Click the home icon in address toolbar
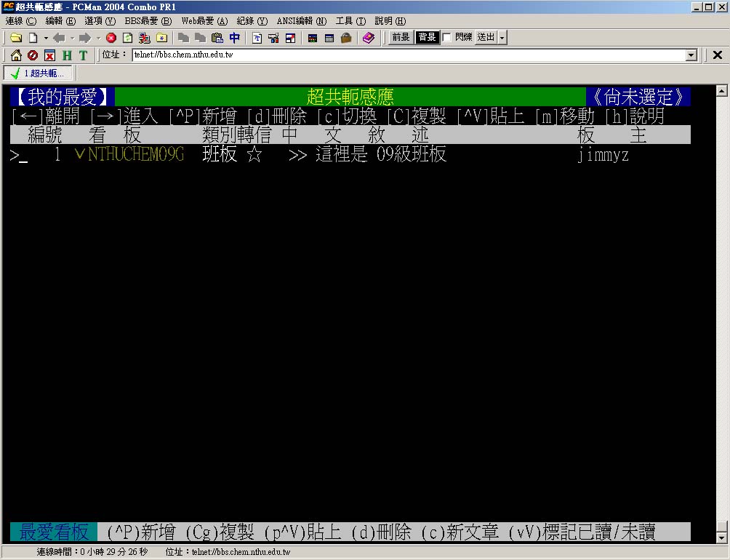The height and width of the screenshot is (560, 730). [x=15, y=55]
